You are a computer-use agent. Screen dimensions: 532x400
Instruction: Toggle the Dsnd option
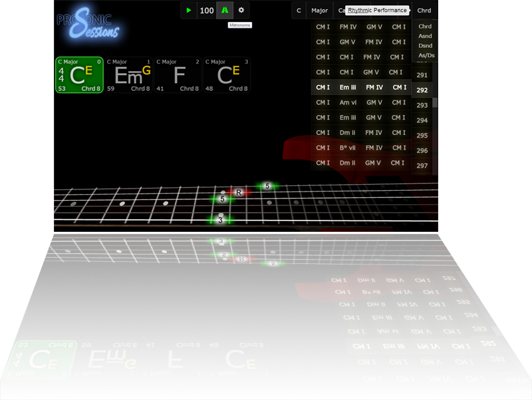(425, 45)
